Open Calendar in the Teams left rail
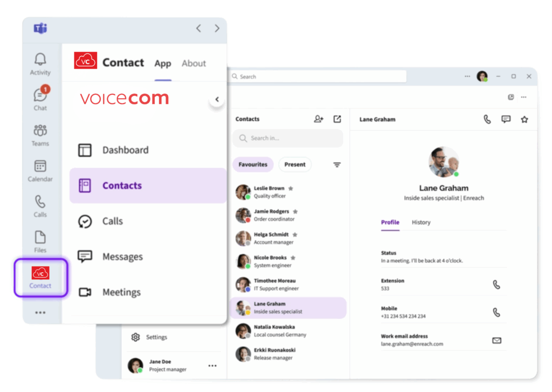Image resolution: width=552 pixels, height=392 pixels. [x=40, y=171]
